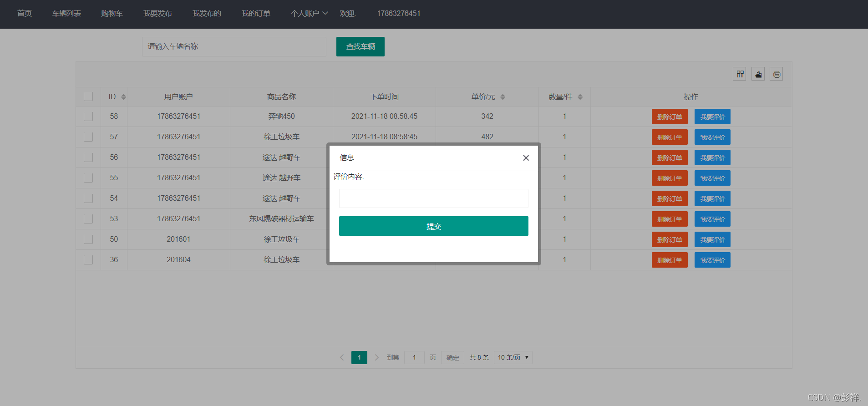The width and height of the screenshot is (868, 406).
Task: Click the print table icon
Action: coord(777,74)
